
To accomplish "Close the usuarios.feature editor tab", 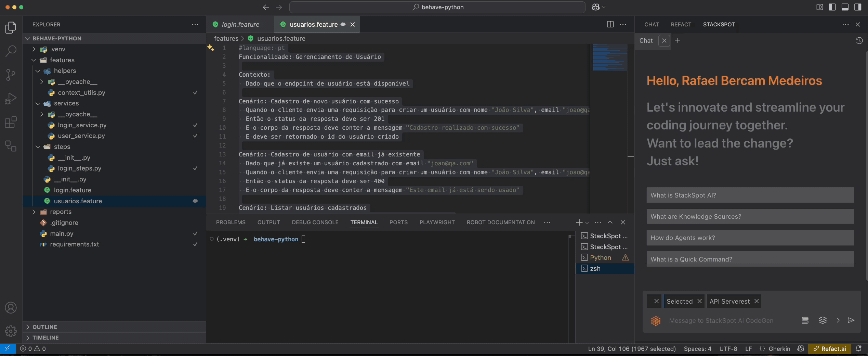I will coord(353,24).
